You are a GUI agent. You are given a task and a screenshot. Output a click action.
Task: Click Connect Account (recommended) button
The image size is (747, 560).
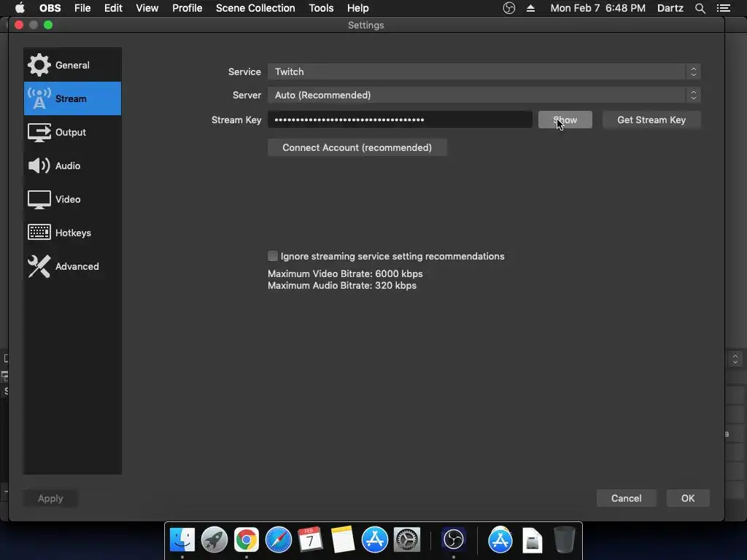click(357, 147)
